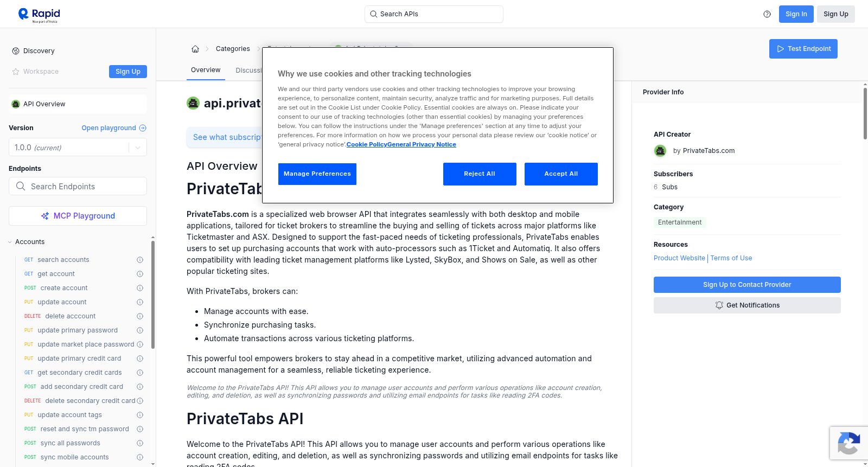Open Categories breadcrumb
This screenshot has width=868, height=467.
(x=233, y=49)
